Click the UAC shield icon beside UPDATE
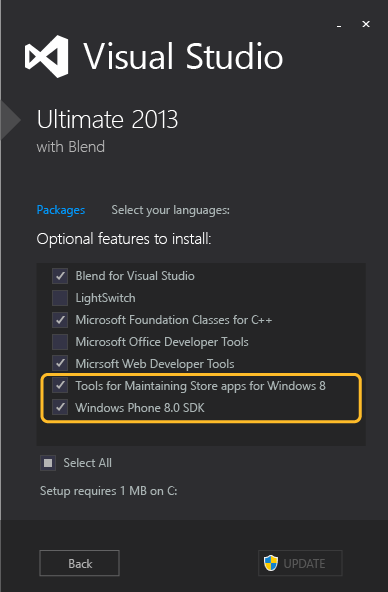 click(x=271, y=563)
